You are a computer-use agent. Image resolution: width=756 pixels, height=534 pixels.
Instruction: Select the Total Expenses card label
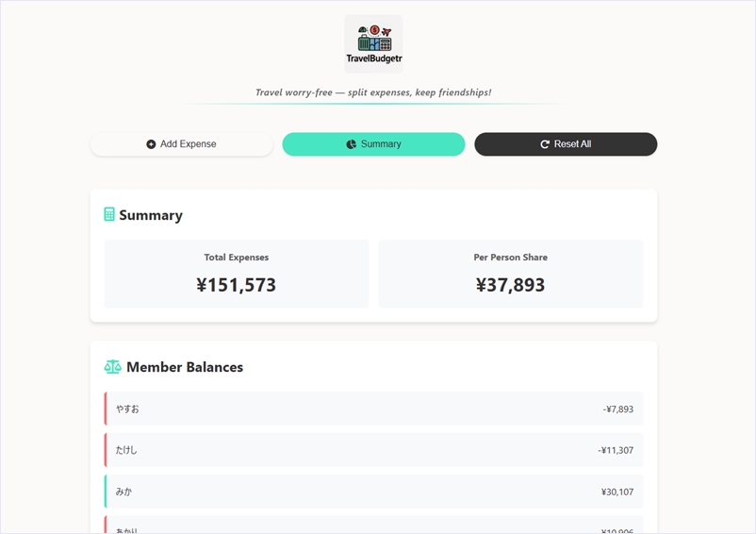point(237,258)
